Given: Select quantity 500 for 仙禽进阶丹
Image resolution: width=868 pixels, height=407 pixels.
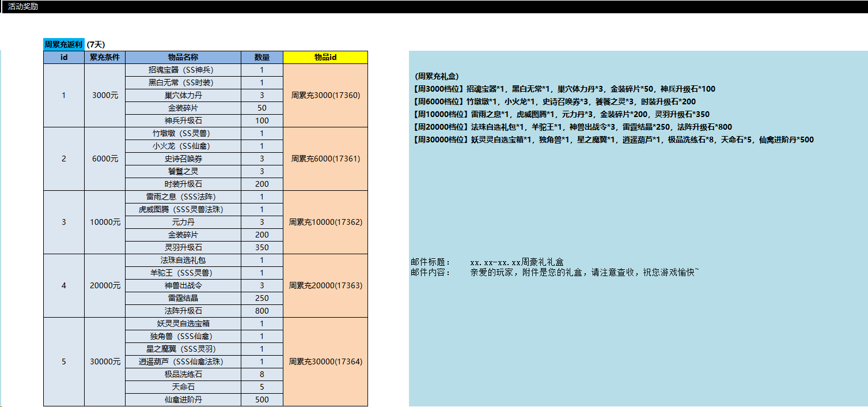Looking at the screenshot, I should click(262, 400).
